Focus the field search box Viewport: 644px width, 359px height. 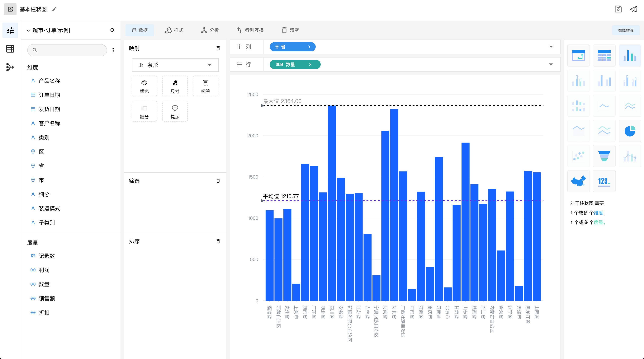[67, 50]
